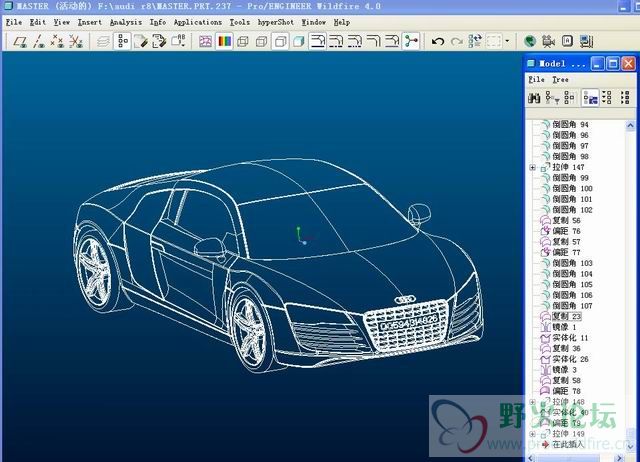The image size is (640, 462).
Task: Open the Applications menu
Action: (198, 22)
